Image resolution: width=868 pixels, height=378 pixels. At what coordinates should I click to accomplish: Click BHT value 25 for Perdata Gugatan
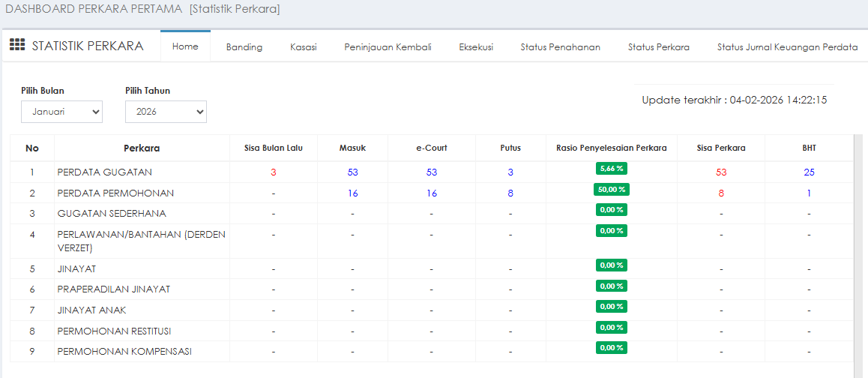click(x=809, y=172)
